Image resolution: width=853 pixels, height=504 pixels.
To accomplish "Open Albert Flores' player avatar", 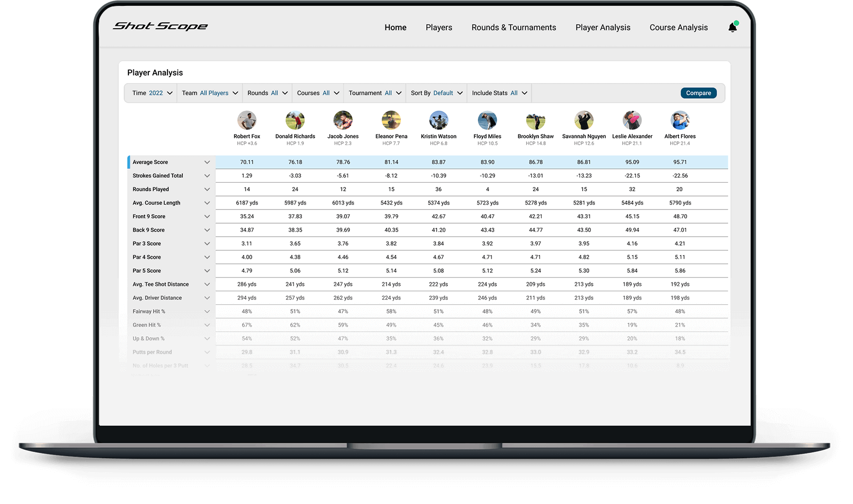I will (680, 120).
